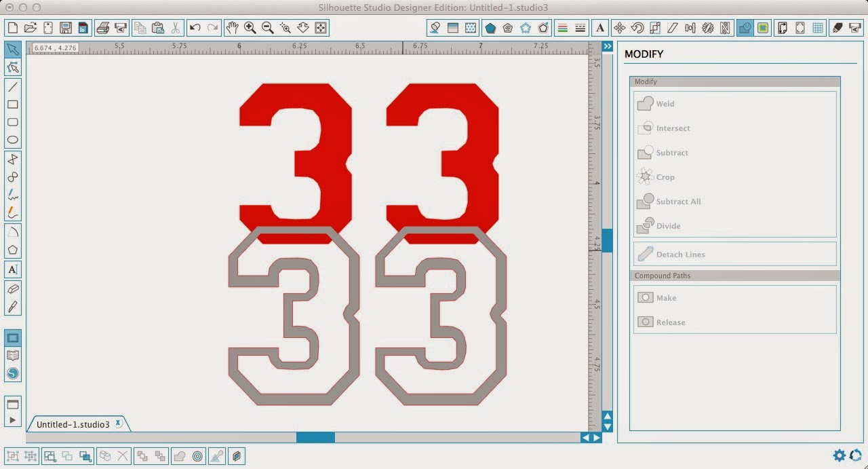
Task: Print the design with printer icon
Action: tap(103, 28)
